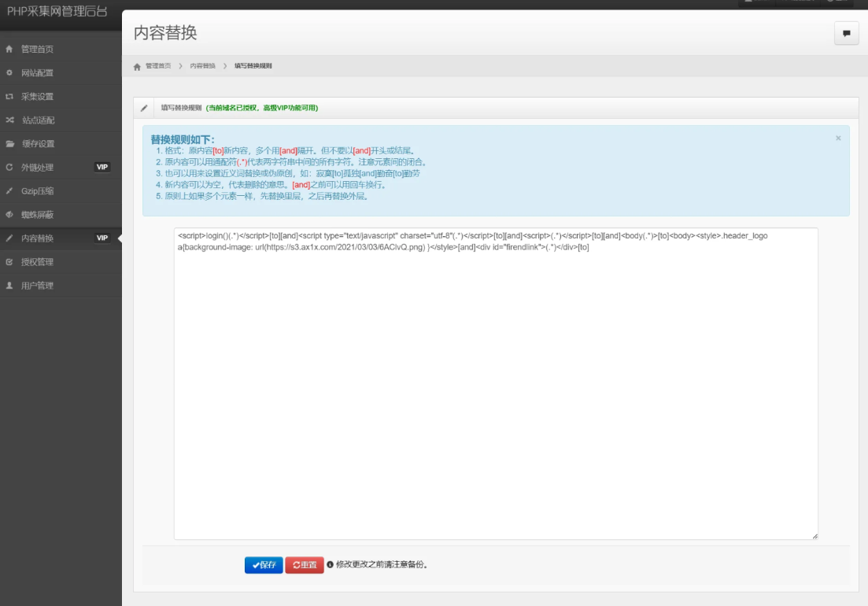Click the edit pencil icon beside 填写替换规则
This screenshot has width=868, height=606.
click(143, 107)
